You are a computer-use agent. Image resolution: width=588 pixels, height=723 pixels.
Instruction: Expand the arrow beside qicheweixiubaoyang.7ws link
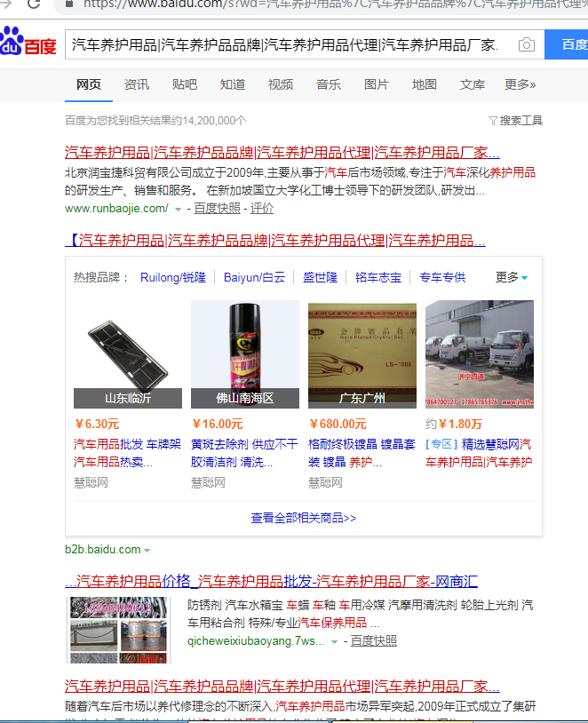335,641
